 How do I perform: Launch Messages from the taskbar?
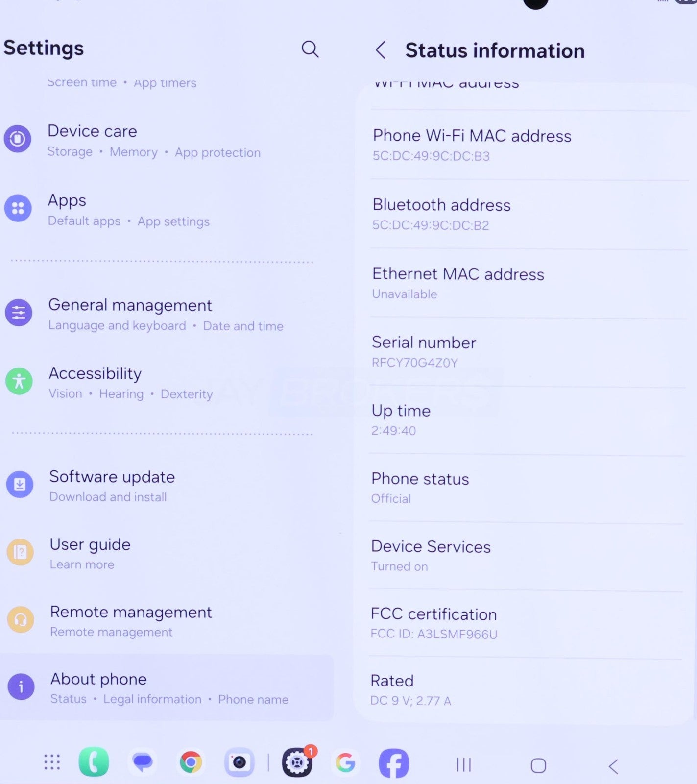(x=143, y=762)
